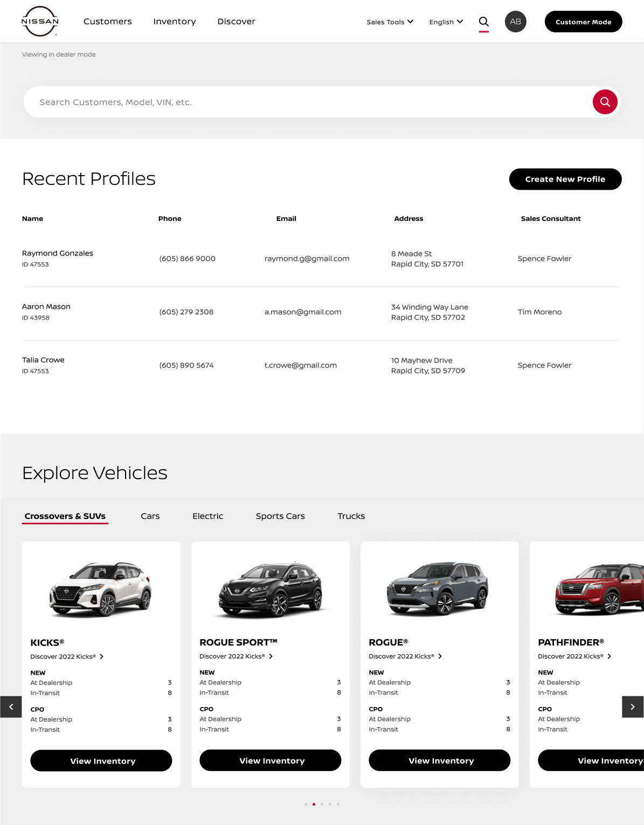Viewport: 644px width, 825px height.
Task: View Inventory for Kicks
Action: tap(101, 760)
